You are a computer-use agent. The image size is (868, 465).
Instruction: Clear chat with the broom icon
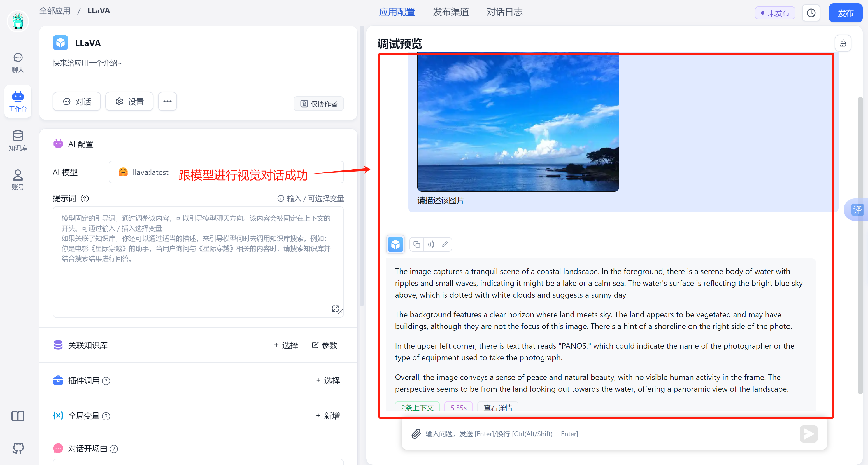[x=843, y=43]
